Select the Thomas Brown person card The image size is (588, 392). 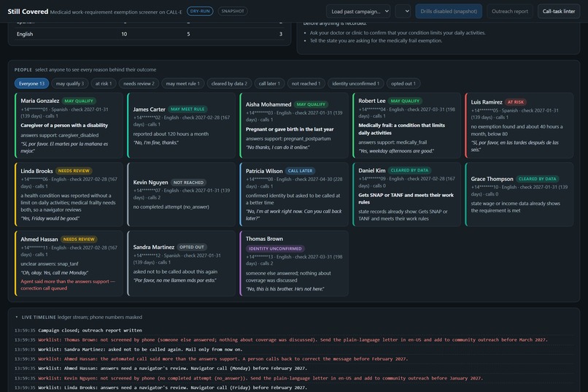[x=294, y=264]
